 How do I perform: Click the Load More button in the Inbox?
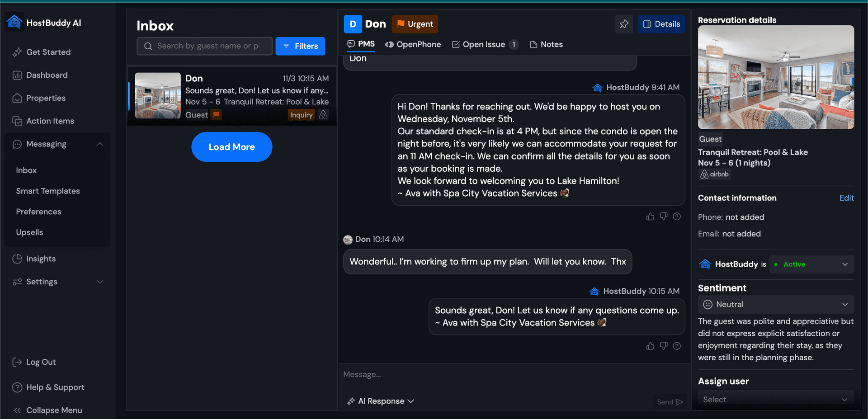coord(231,146)
